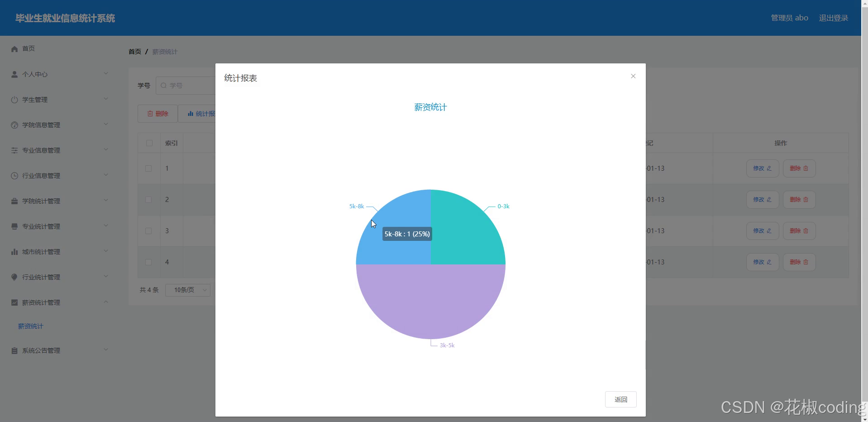The height and width of the screenshot is (422, 868).
Task: Click the person icon for 个人中心
Action: point(14,74)
